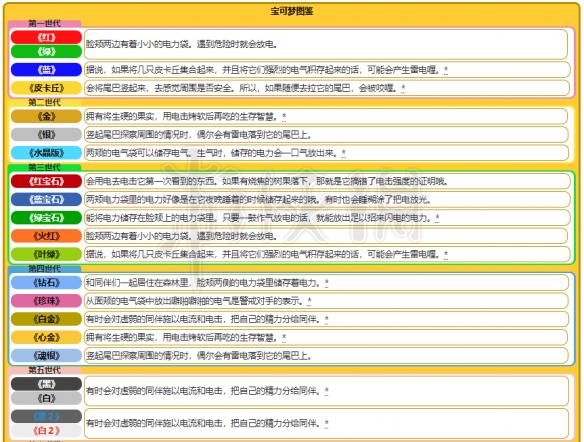584x442 pixels.
Task: Select the pink 《珍珠》 version label
Action: (46, 301)
